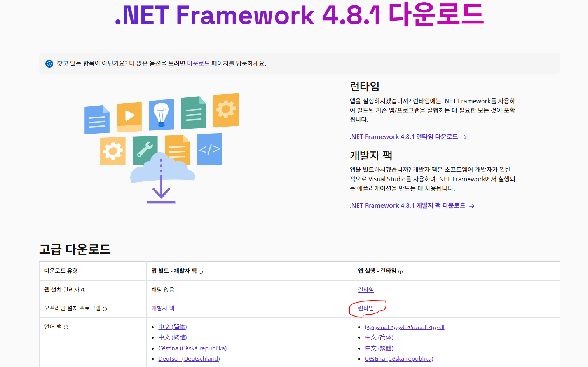Select 中文 (简体) runtime language pack
The width and height of the screenshot is (588, 367).
[379, 337]
